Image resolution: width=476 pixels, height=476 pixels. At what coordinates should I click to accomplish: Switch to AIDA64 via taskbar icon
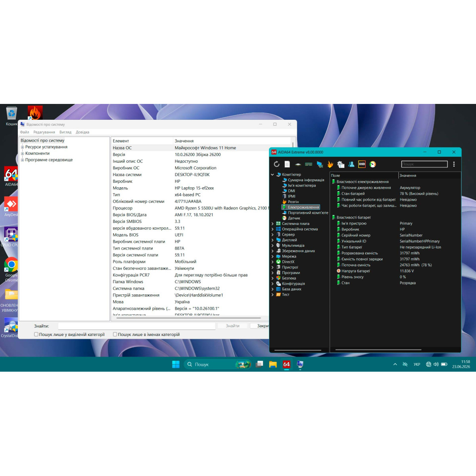pos(286,364)
